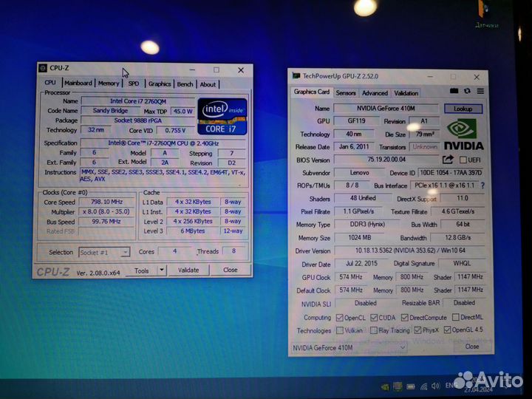Click the 48 Unified shaders field
The image size is (532, 399).
(x=363, y=198)
